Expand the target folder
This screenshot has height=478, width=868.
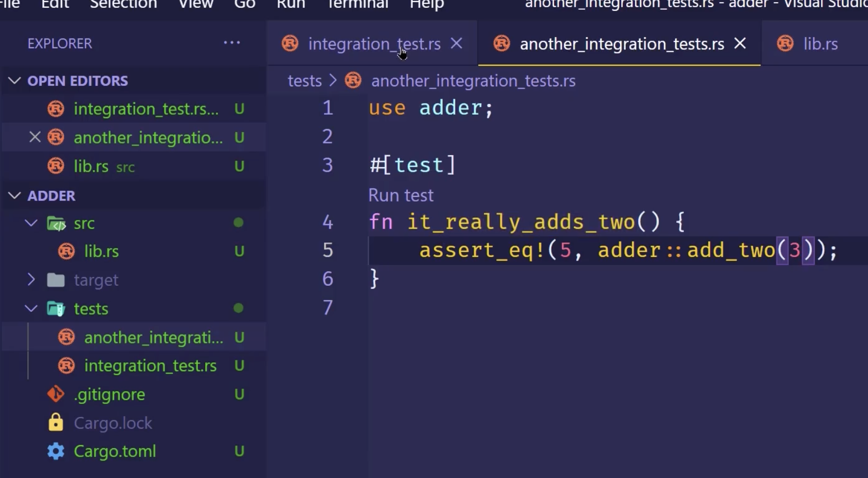click(31, 280)
